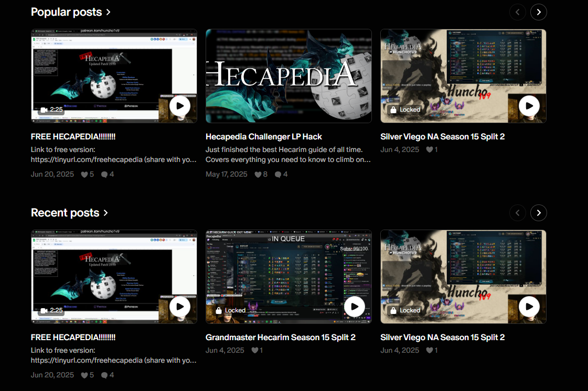The width and height of the screenshot is (588, 391).
Task: Open comments on FREE HECAPEDIA in Recent posts
Action: point(104,375)
